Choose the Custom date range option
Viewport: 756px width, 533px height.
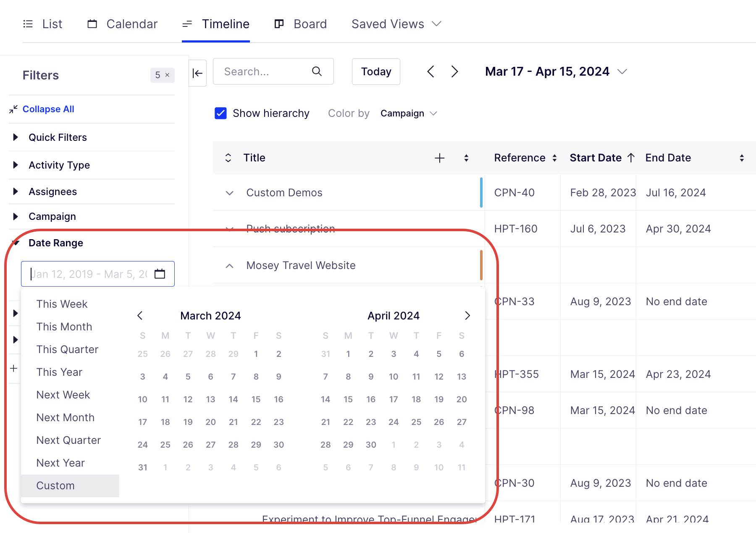pyautogui.click(x=70, y=486)
